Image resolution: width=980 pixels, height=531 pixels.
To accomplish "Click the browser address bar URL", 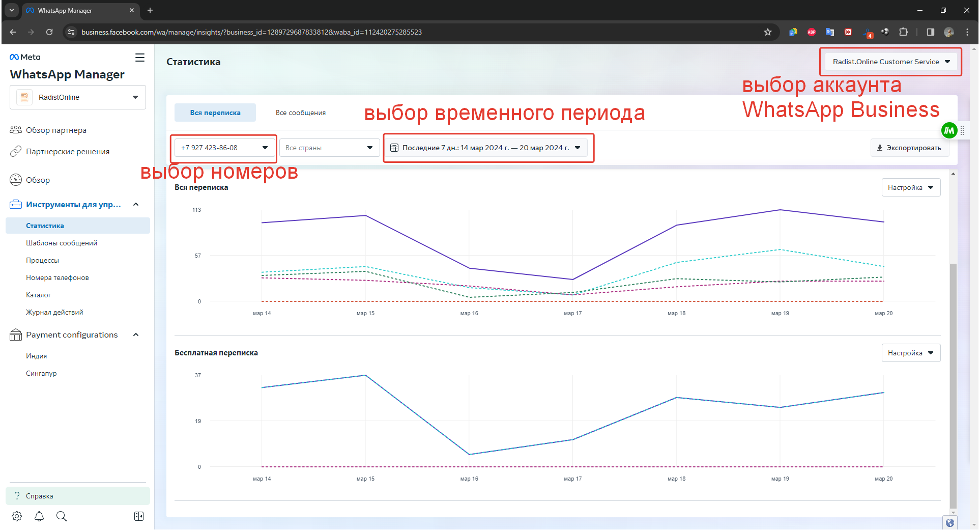I will (251, 32).
